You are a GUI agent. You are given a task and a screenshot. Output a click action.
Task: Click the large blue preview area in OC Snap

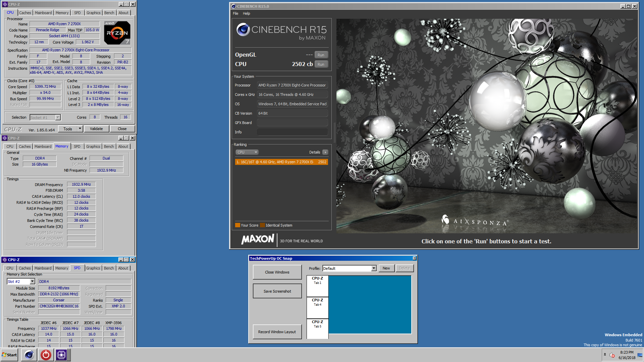[370, 305]
